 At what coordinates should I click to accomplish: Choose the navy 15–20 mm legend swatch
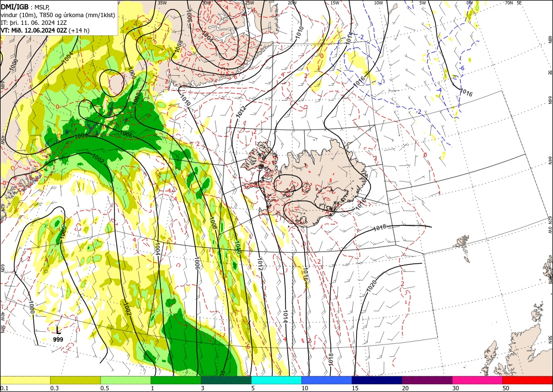click(x=377, y=380)
